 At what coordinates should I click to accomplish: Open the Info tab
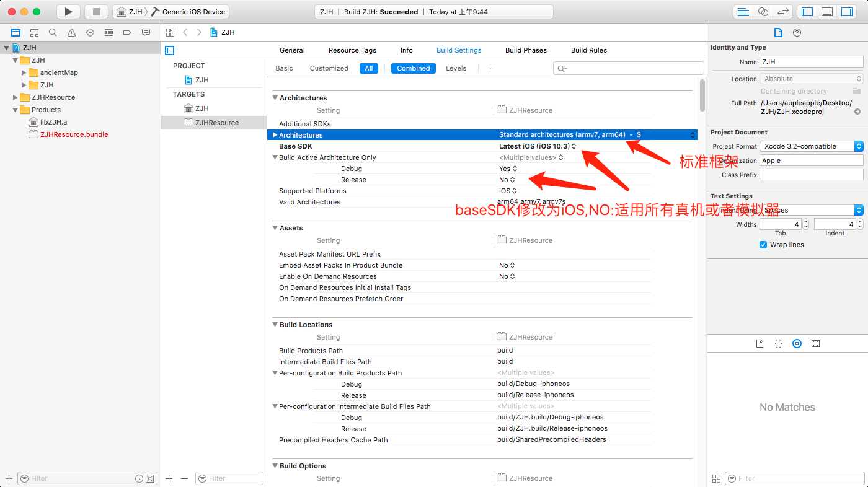coord(407,50)
